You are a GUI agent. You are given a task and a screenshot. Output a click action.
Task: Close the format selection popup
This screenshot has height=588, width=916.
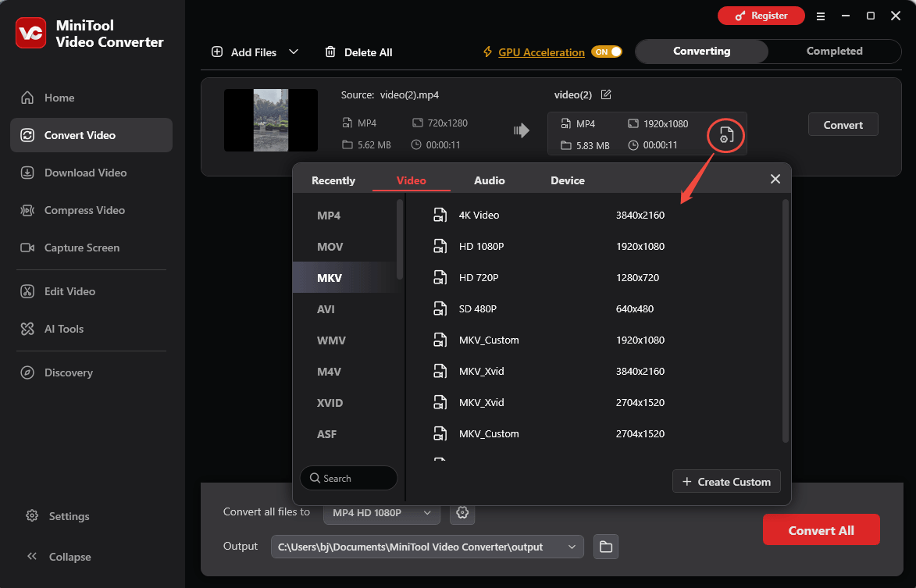(775, 180)
